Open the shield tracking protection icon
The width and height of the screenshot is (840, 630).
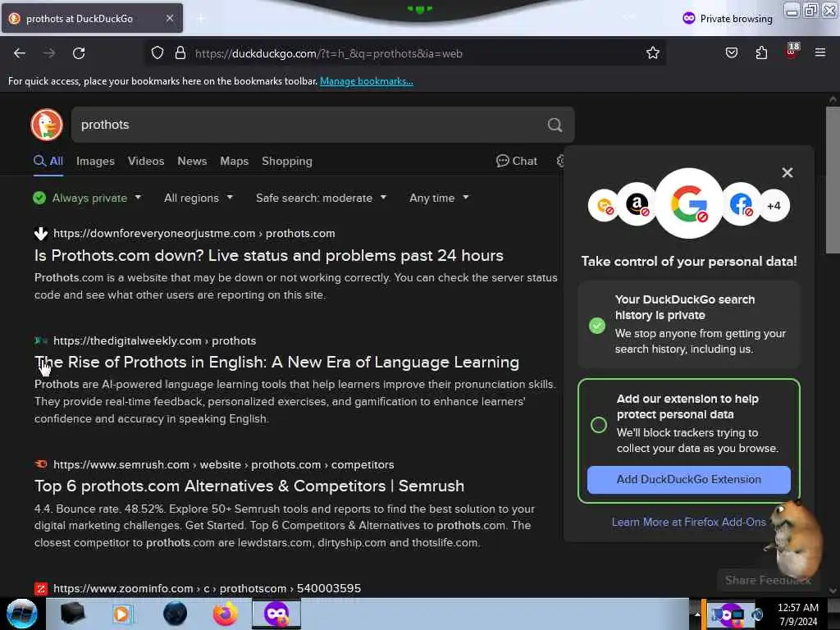point(157,53)
